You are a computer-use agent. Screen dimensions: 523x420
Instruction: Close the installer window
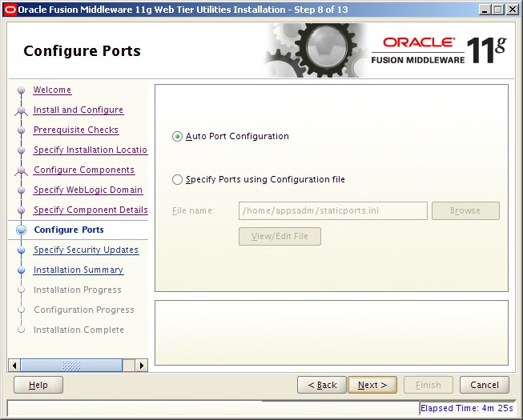pyautogui.click(x=512, y=10)
